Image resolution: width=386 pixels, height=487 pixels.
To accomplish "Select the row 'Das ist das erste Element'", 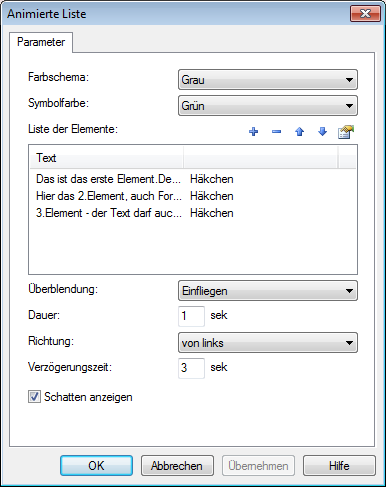I will pyautogui.click(x=193, y=179).
